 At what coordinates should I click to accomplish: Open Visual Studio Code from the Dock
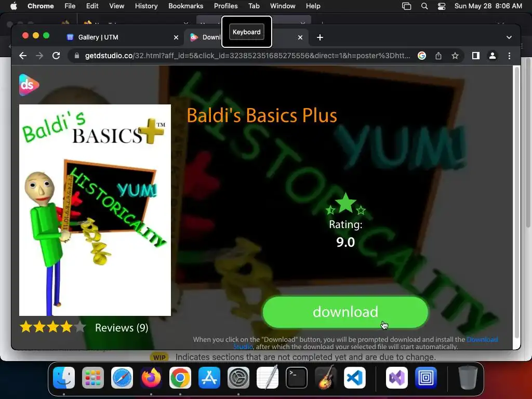[355, 378]
